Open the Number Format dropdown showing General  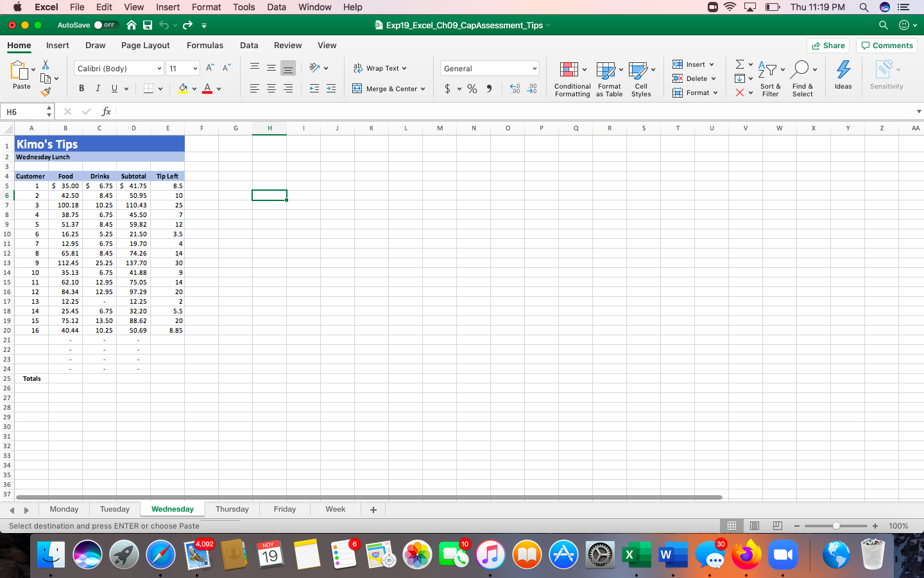489,67
